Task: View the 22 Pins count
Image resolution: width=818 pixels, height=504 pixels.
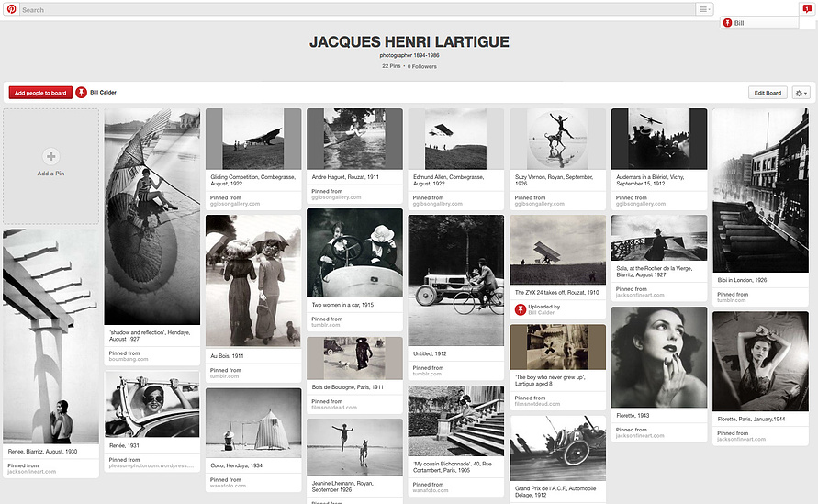Action: pyautogui.click(x=391, y=66)
